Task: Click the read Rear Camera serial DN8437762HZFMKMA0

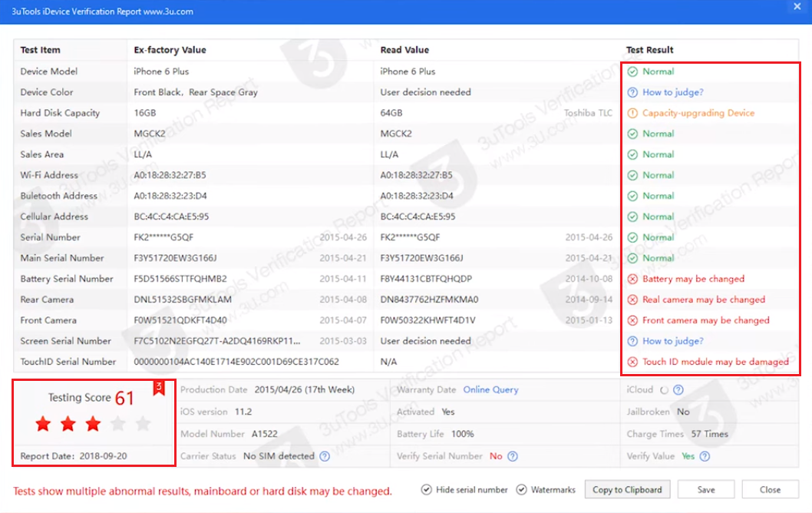Action: click(429, 300)
